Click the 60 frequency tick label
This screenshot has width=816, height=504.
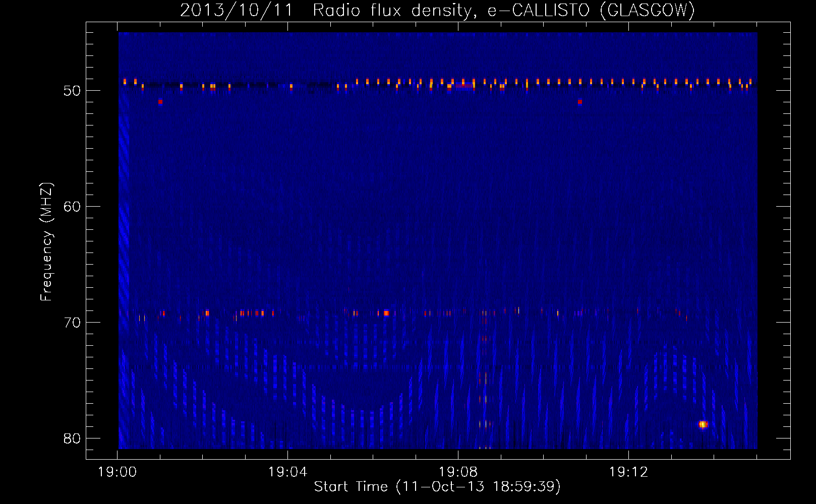(x=72, y=207)
